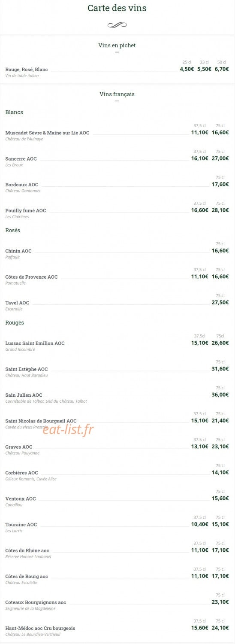Click the Rosés category heading

tap(13, 230)
